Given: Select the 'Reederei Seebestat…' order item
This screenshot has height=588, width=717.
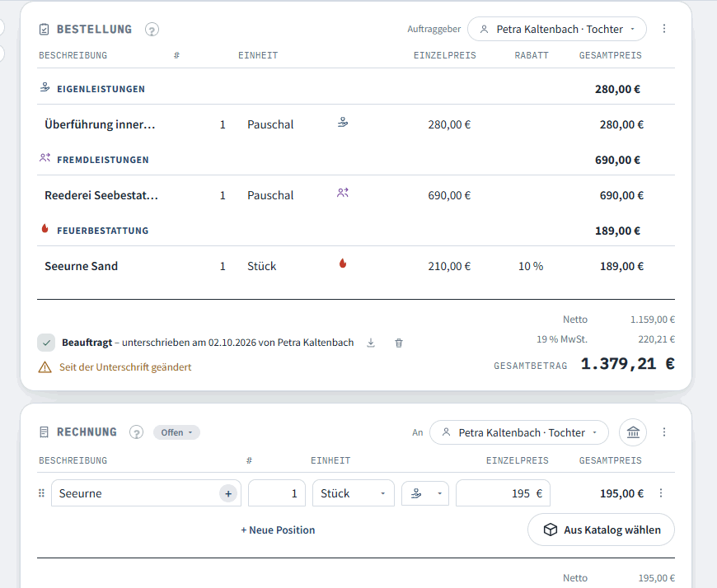Looking at the screenshot, I should [x=101, y=195].
